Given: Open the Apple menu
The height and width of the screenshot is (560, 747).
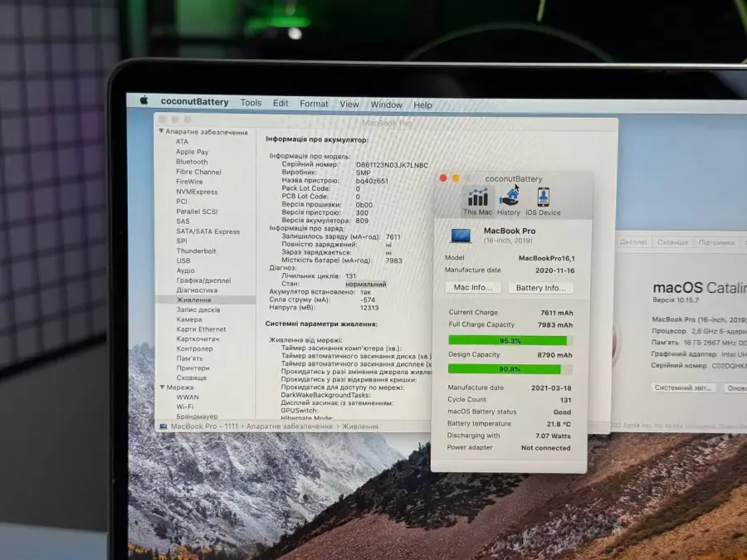Looking at the screenshot, I should point(143,102).
